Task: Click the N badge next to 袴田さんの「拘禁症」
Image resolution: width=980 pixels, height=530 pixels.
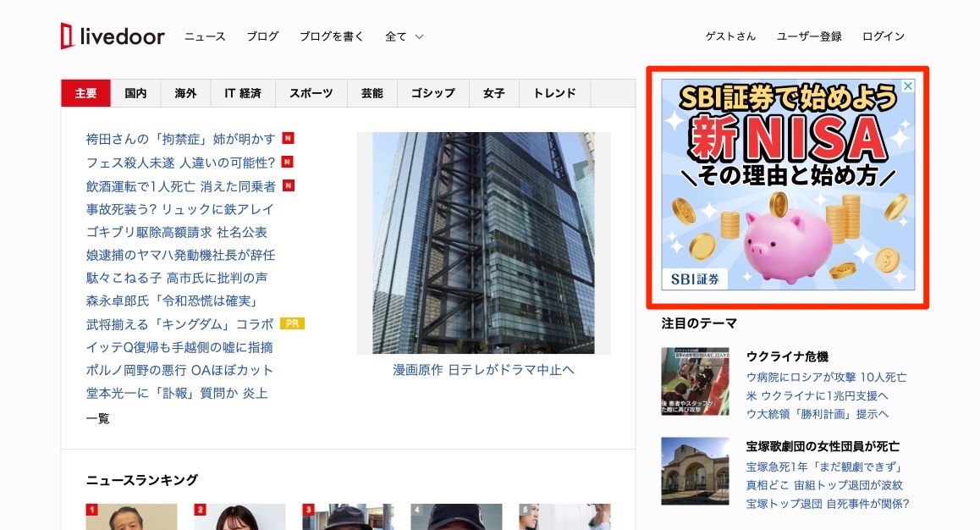Action: [x=288, y=138]
